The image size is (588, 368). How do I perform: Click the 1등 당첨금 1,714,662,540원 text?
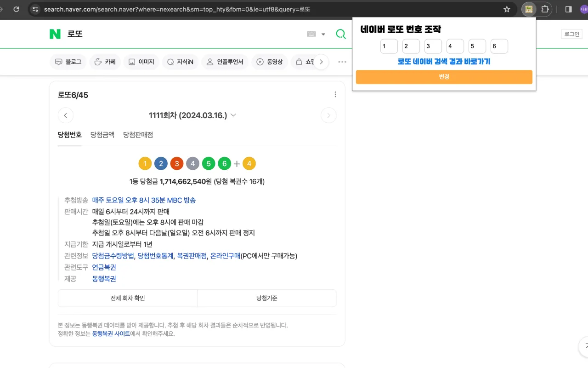pyautogui.click(x=170, y=182)
